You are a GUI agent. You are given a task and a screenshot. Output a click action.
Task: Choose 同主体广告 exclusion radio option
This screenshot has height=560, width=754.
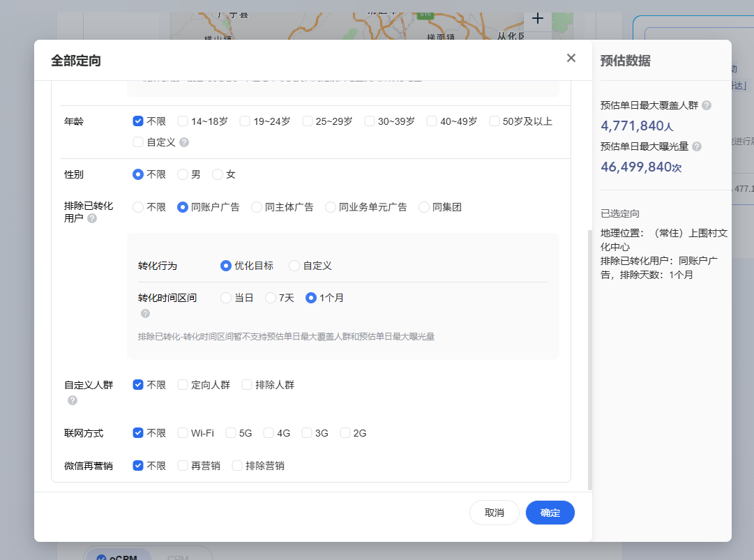pos(257,207)
